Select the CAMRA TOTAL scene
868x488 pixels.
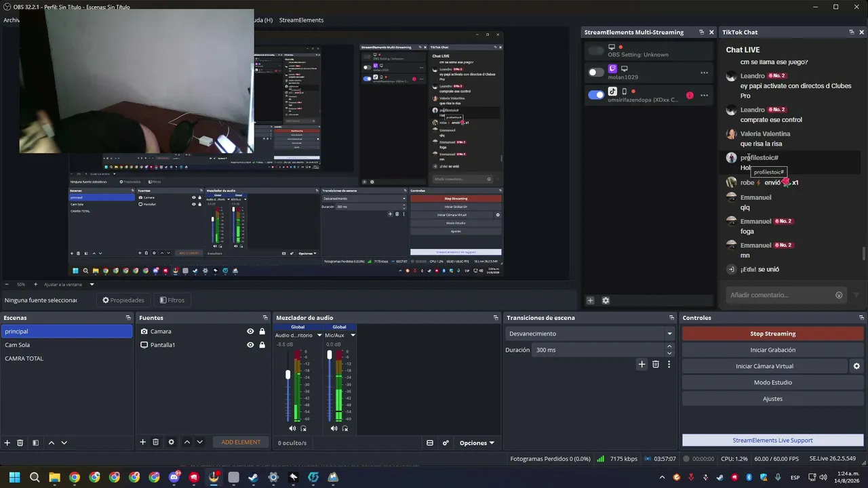[67, 359]
